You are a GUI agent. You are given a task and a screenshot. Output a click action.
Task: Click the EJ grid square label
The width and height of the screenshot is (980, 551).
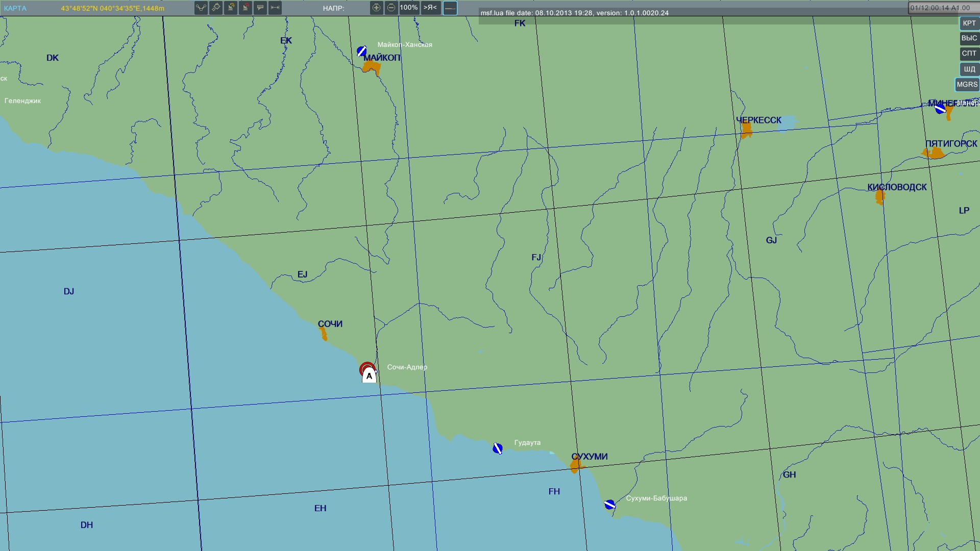(302, 274)
